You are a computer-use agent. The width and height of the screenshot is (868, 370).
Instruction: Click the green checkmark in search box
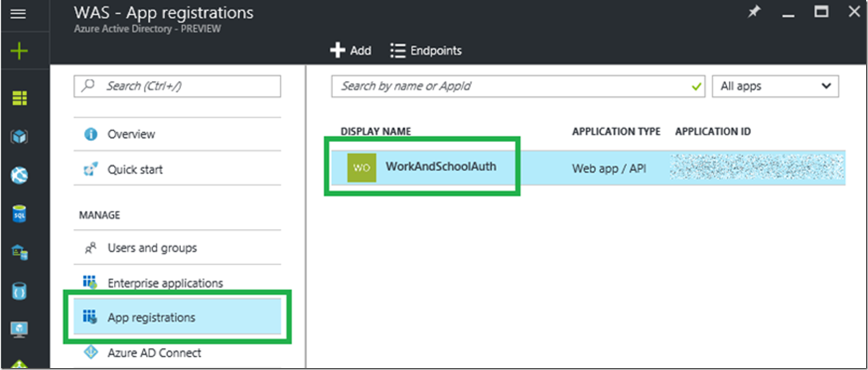[696, 87]
